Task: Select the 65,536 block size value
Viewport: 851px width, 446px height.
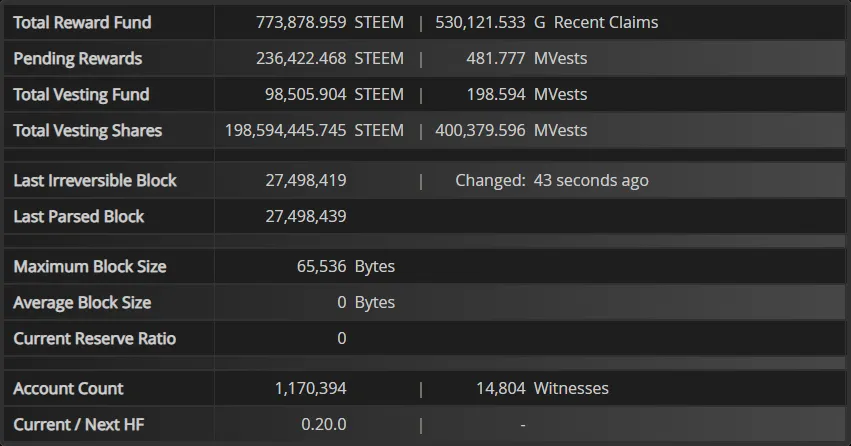Action: (321, 266)
